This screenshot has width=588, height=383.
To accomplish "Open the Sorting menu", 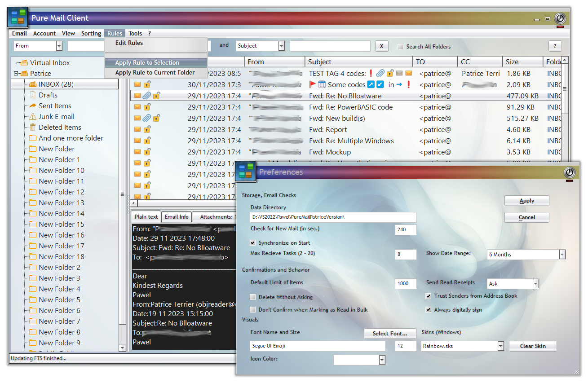I will pyautogui.click(x=91, y=33).
